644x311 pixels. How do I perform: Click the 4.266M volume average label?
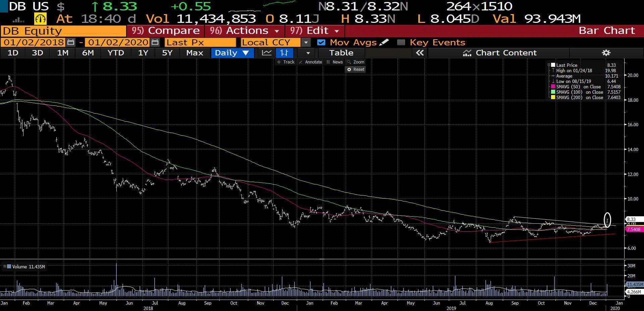634,292
